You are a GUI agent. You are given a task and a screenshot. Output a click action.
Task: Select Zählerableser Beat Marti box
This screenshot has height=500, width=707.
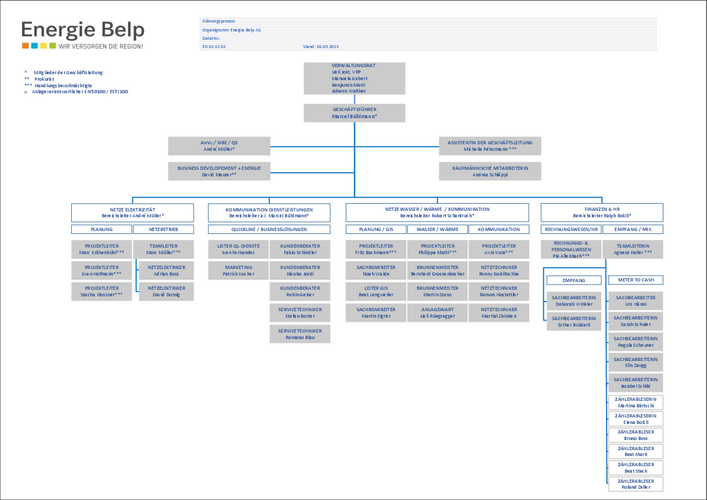pyautogui.click(x=636, y=451)
